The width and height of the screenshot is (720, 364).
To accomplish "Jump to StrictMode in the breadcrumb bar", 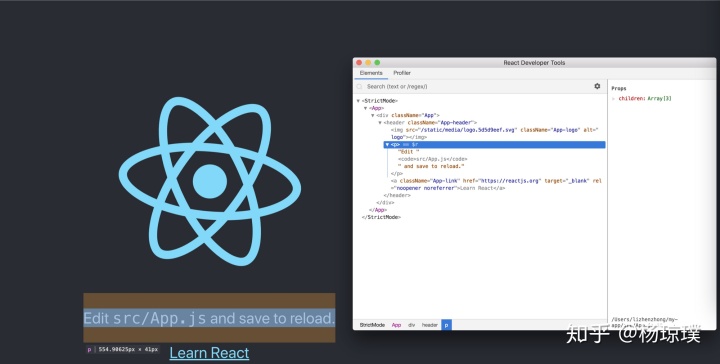I will coord(372,325).
